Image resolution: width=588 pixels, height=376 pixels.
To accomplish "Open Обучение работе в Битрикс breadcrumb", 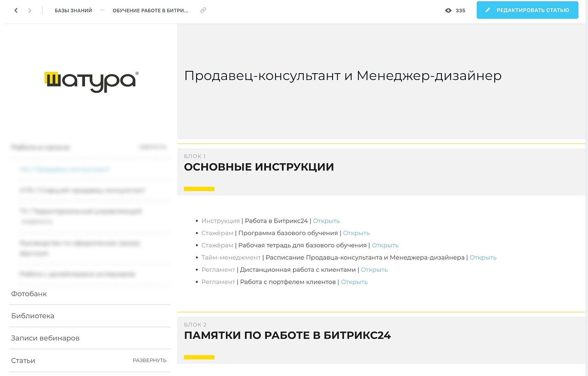I will [150, 11].
